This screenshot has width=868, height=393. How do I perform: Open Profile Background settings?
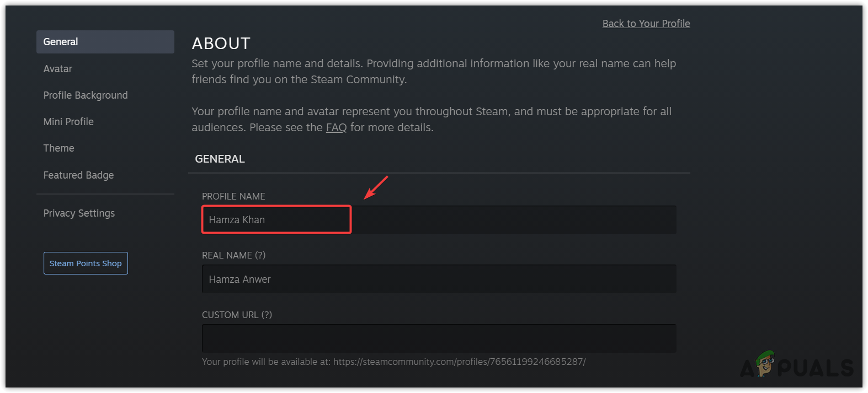coord(86,95)
